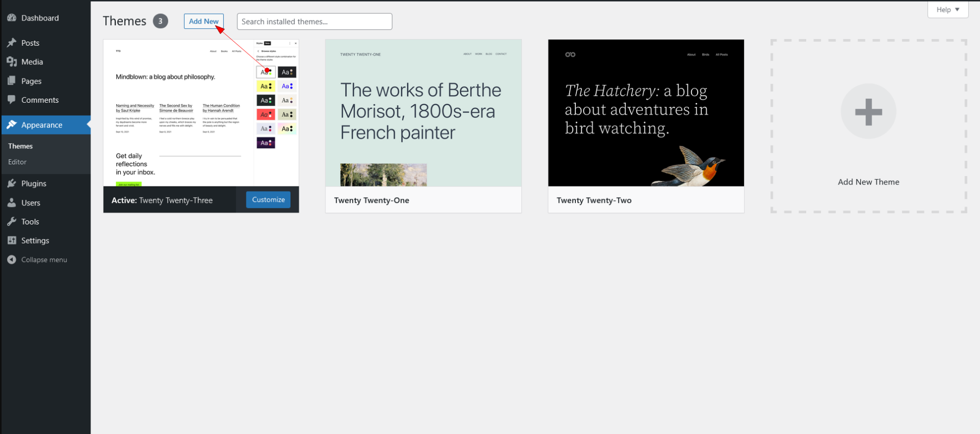Click the Users person icon
Image resolution: width=980 pixels, height=434 pixels.
point(12,202)
